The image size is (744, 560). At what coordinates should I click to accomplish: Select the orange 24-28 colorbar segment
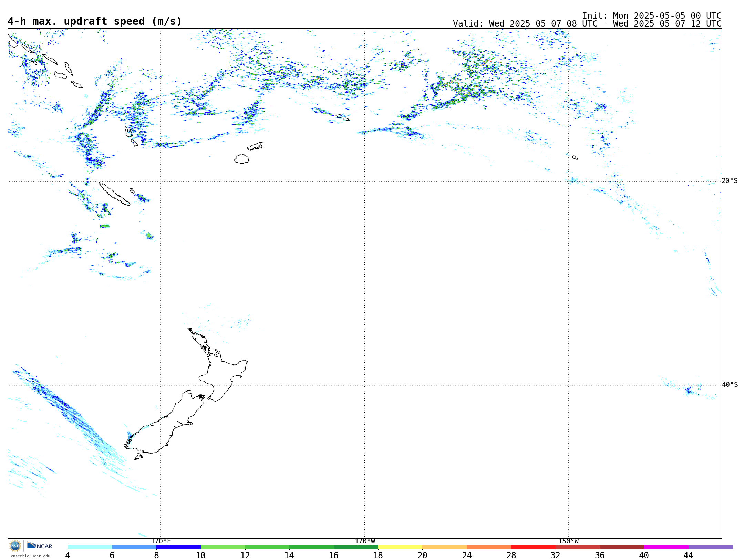pos(489,547)
